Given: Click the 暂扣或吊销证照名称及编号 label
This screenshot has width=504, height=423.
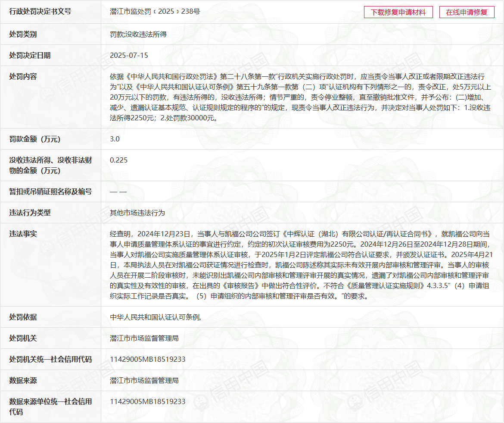Looking at the screenshot, I should click(x=50, y=191).
